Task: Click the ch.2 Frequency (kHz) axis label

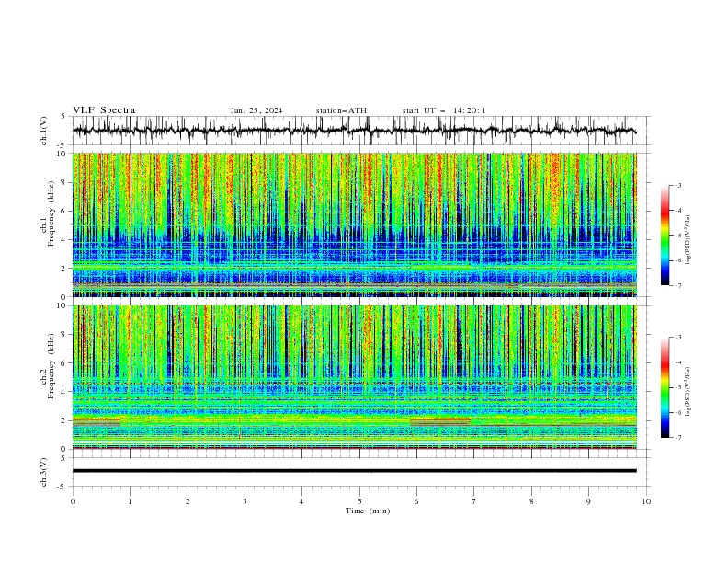Action: pyautogui.click(x=48, y=365)
